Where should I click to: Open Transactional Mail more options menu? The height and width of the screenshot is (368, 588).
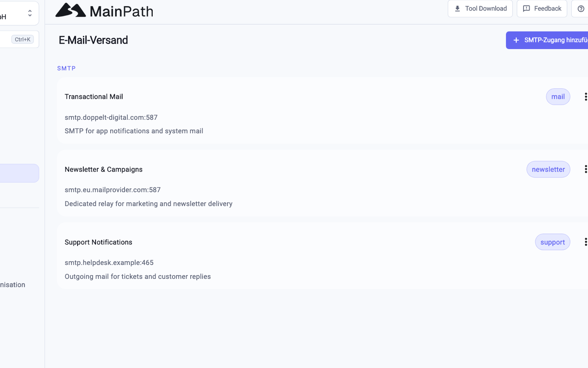[x=586, y=97]
